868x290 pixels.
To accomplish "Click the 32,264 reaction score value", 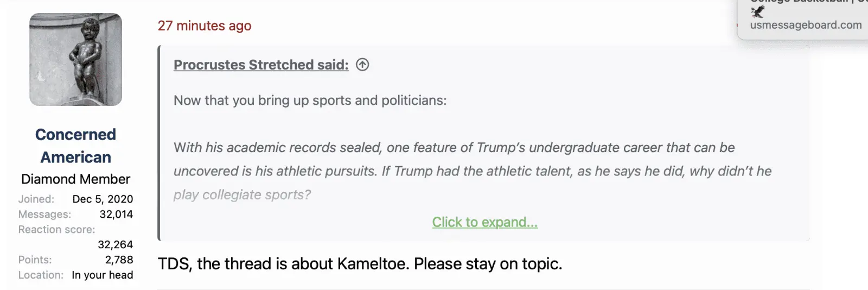I will (x=115, y=245).
